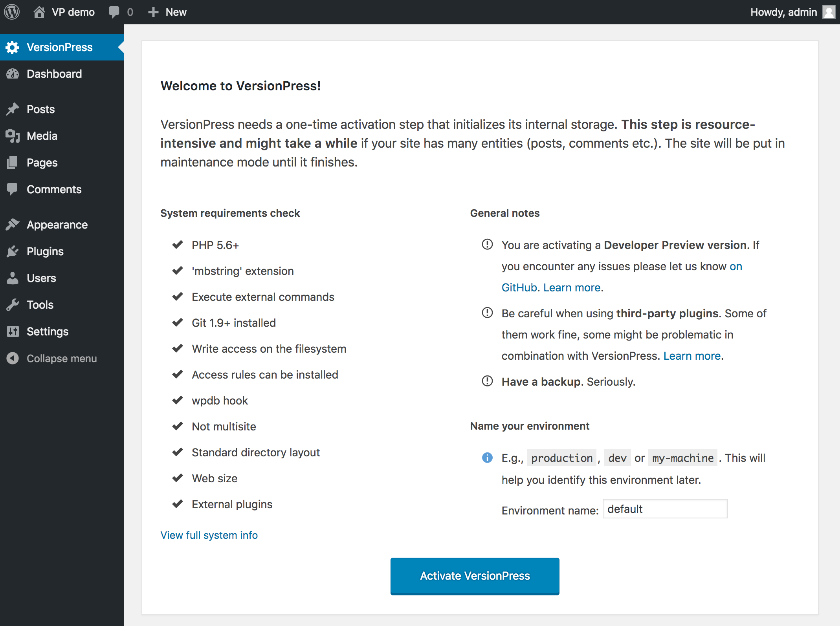Open the VP demo home icon
The width and height of the screenshot is (840, 626).
[x=39, y=12]
